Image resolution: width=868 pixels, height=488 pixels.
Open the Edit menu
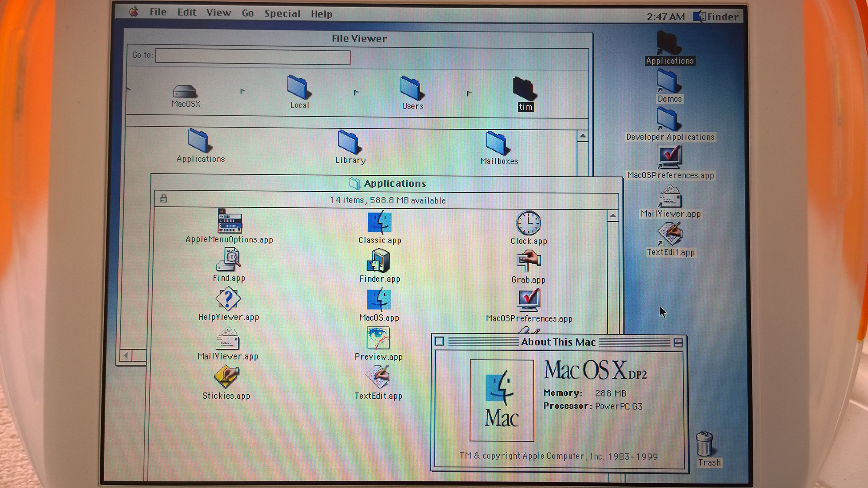pos(187,13)
